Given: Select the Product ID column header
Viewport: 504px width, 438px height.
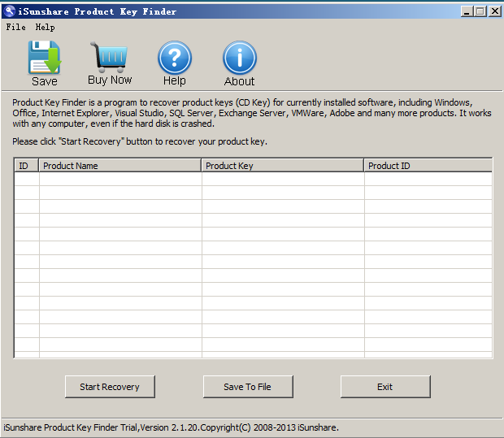Looking at the screenshot, I should point(428,166).
